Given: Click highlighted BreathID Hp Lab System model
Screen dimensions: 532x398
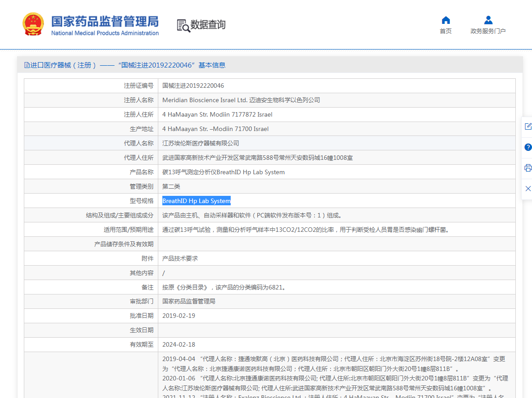Looking at the screenshot, I should 197,201.
